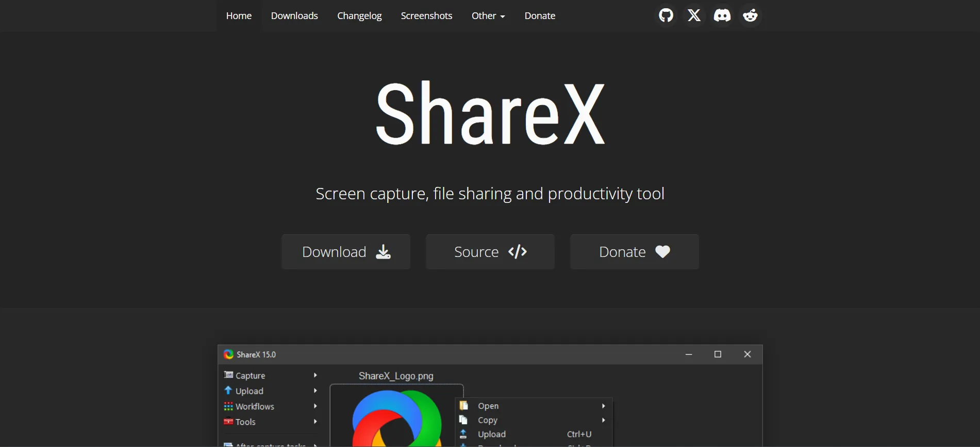Click the Source code button
Screen dimensions: 980x447
click(x=490, y=252)
